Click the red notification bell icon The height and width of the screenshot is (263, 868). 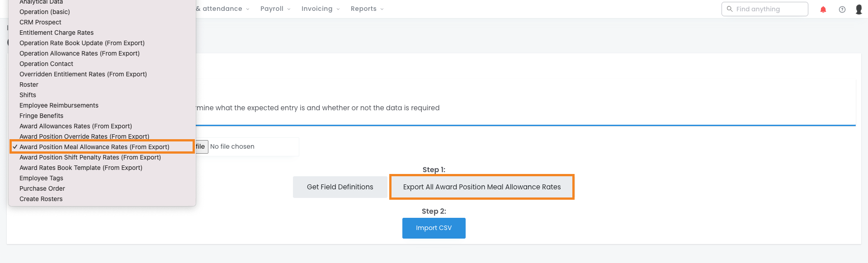coord(823,9)
